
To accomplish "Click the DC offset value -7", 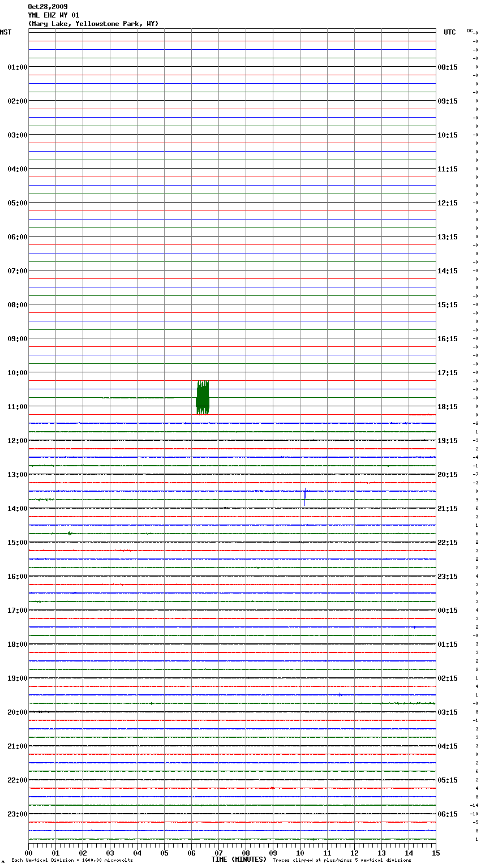I will point(476,474).
